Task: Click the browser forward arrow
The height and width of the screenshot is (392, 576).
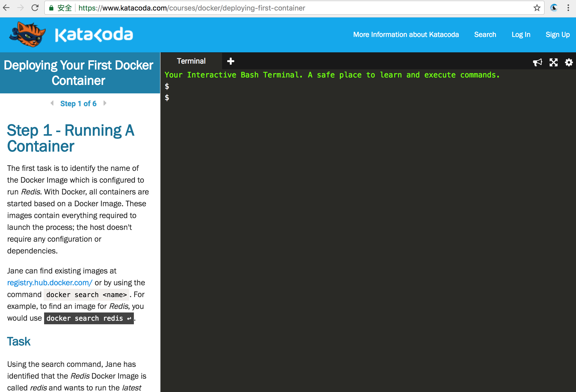Action: point(21,8)
